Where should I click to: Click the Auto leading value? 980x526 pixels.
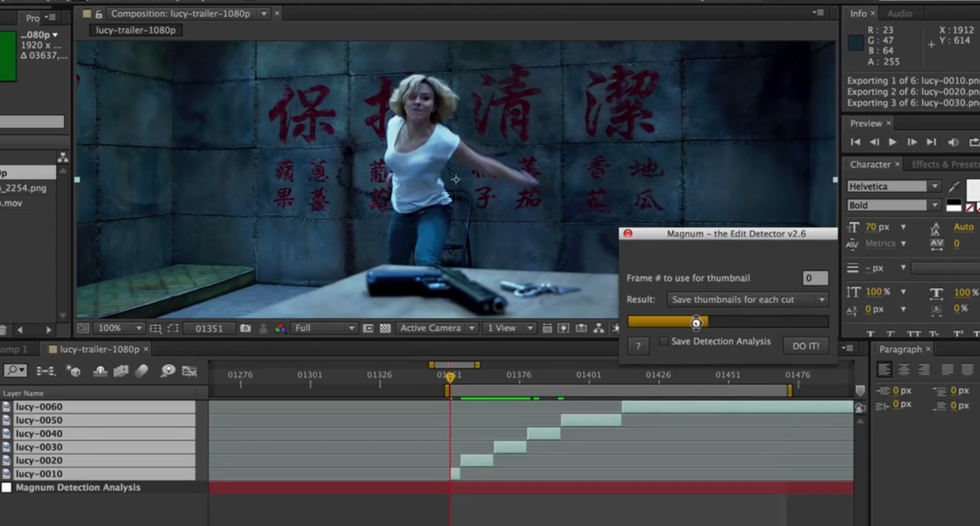(x=964, y=227)
